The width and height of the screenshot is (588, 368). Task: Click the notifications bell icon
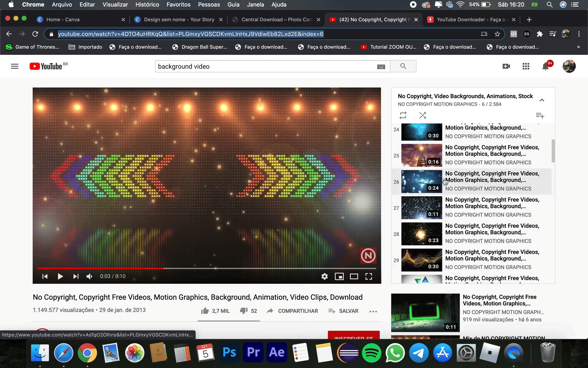click(545, 66)
